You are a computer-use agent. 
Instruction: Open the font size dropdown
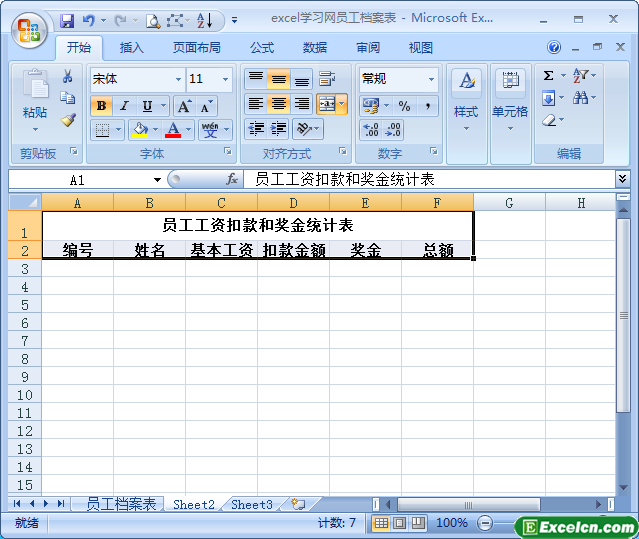tap(226, 79)
